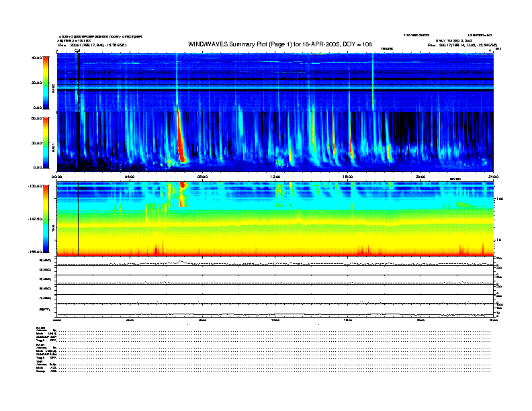This screenshot has width=532, height=411.
Task: Click the RAD1 color scale bar
Action: pyautogui.click(x=46, y=142)
